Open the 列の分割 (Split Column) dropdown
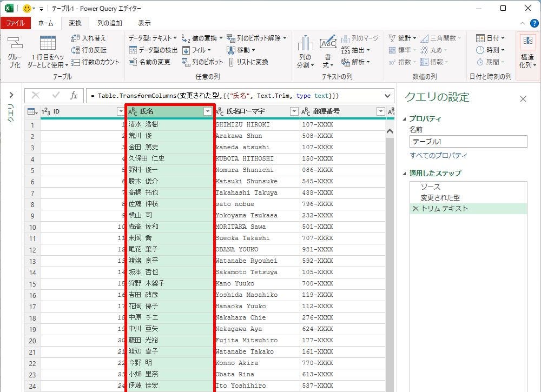541x392 pixels. [x=305, y=61]
